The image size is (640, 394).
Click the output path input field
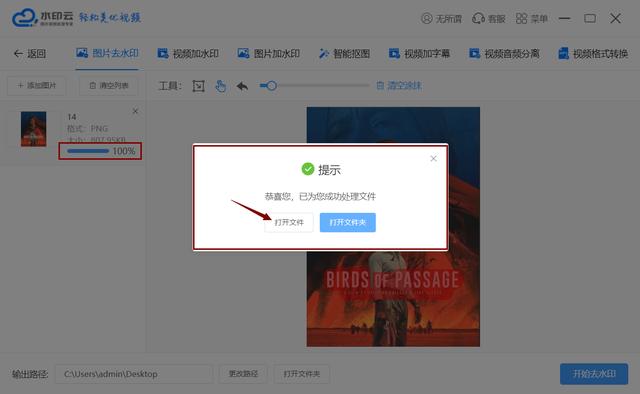coord(134,374)
